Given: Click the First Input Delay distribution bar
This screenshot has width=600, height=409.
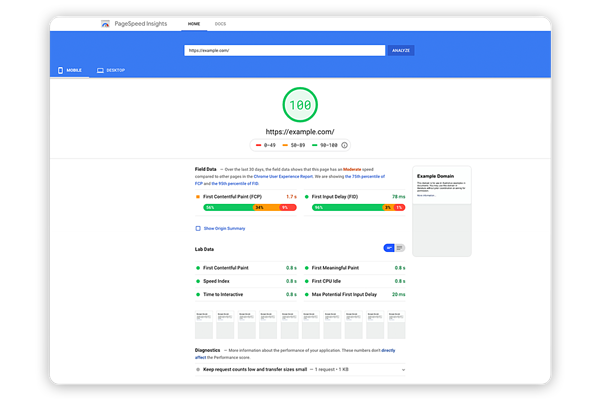Looking at the screenshot, I should pos(359,207).
